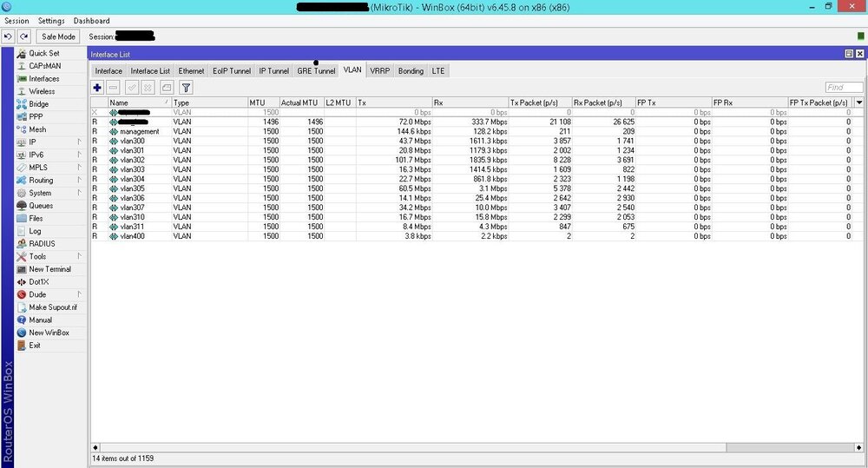Click enable (checkmark) toolbar button
Screen dimensions: 868x468
coord(132,88)
